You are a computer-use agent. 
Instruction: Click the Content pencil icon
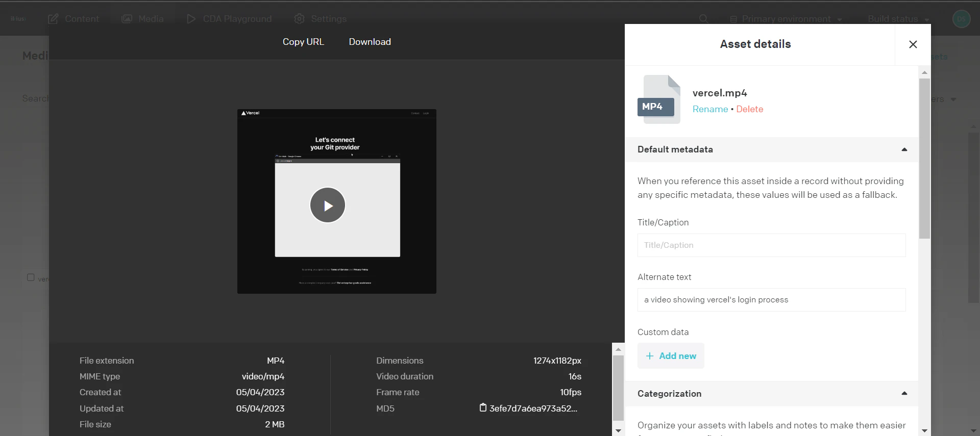[53, 19]
